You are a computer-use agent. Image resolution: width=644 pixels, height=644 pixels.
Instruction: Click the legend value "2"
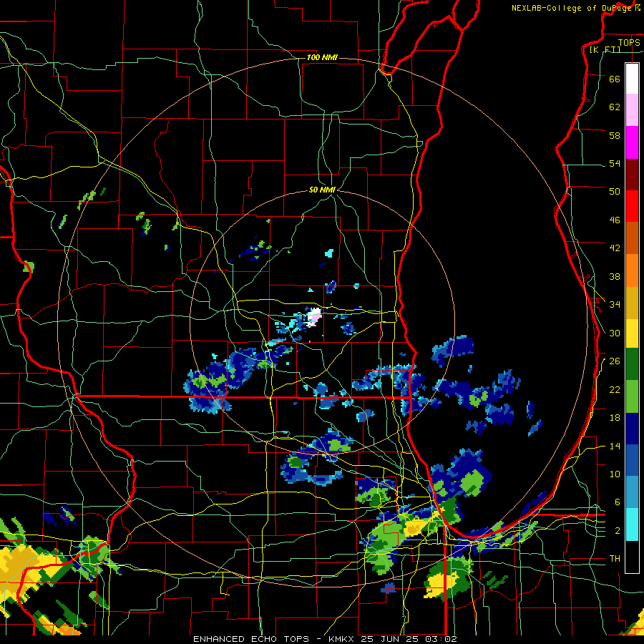(618, 530)
